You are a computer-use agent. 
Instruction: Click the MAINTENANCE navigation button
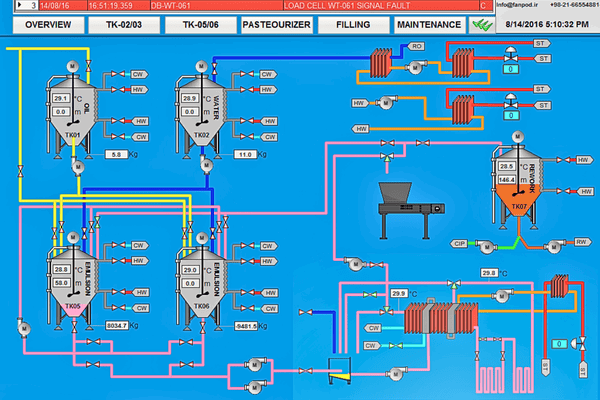(428, 23)
